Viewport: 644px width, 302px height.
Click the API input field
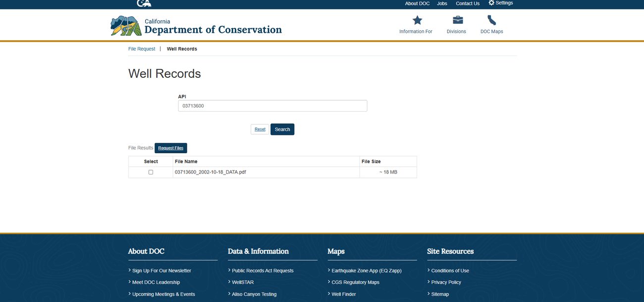click(272, 106)
